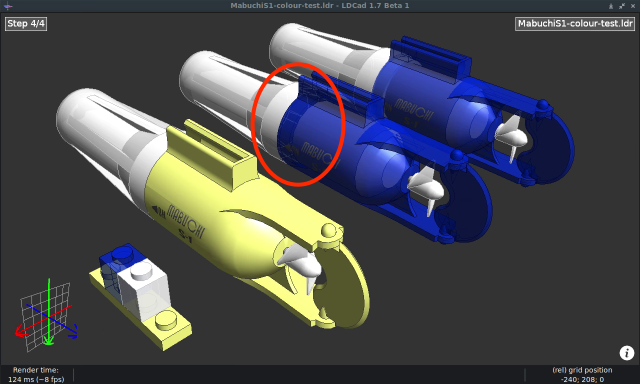The width and height of the screenshot is (640, 384).
Task: Click the grid position status readout
Action: pos(582,375)
